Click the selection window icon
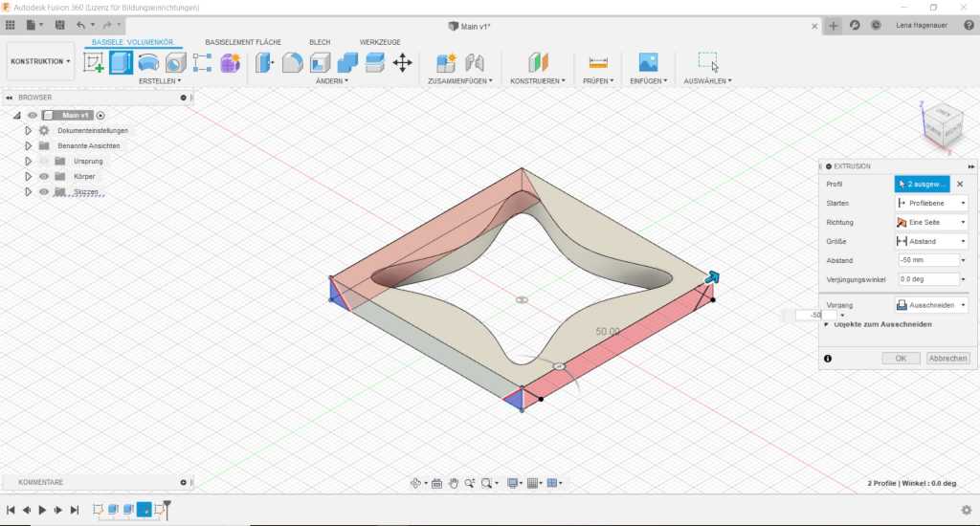Image resolution: width=980 pixels, height=526 pixels. click(708, 62)
